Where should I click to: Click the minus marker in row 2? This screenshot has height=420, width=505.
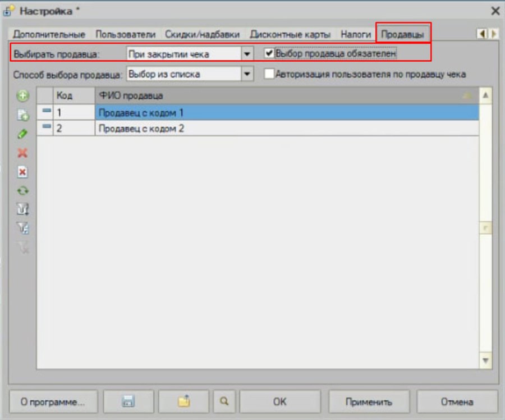[x=47, y=126]
